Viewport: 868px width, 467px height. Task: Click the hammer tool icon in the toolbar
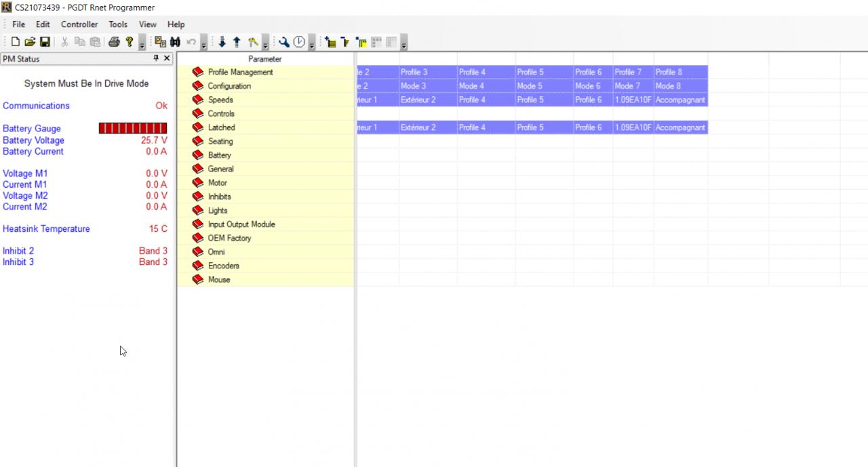[x=252, y=42]
